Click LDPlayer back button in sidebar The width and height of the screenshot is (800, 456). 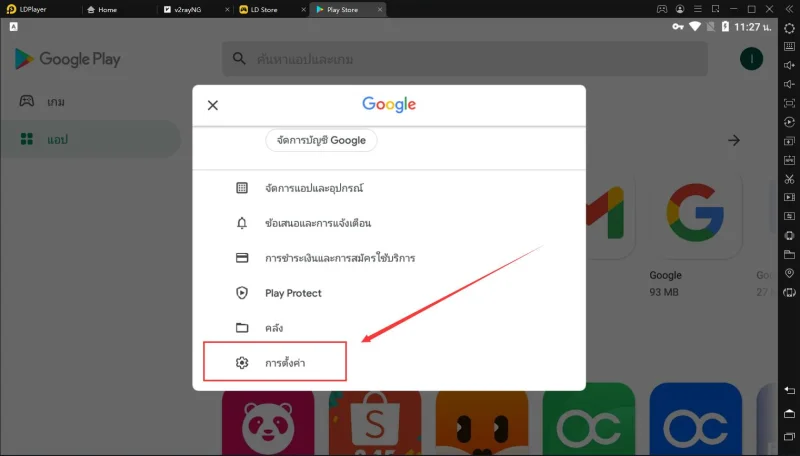click(789, 390)
